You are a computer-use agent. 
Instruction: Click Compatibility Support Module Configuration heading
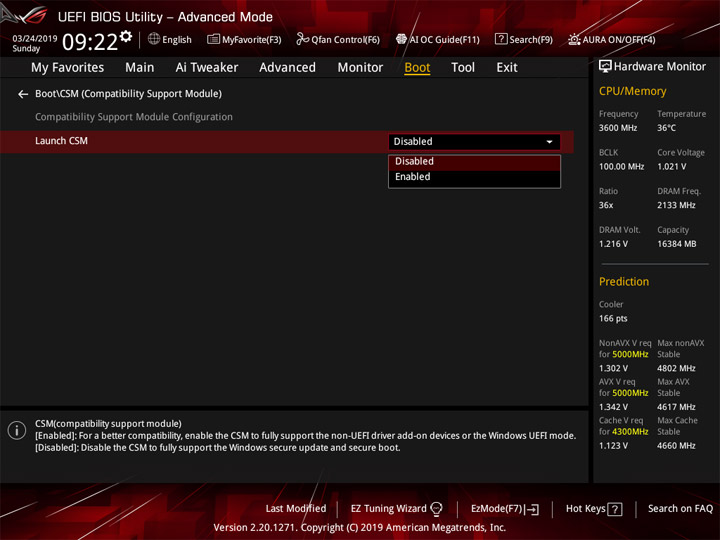(x=134, y=117)
